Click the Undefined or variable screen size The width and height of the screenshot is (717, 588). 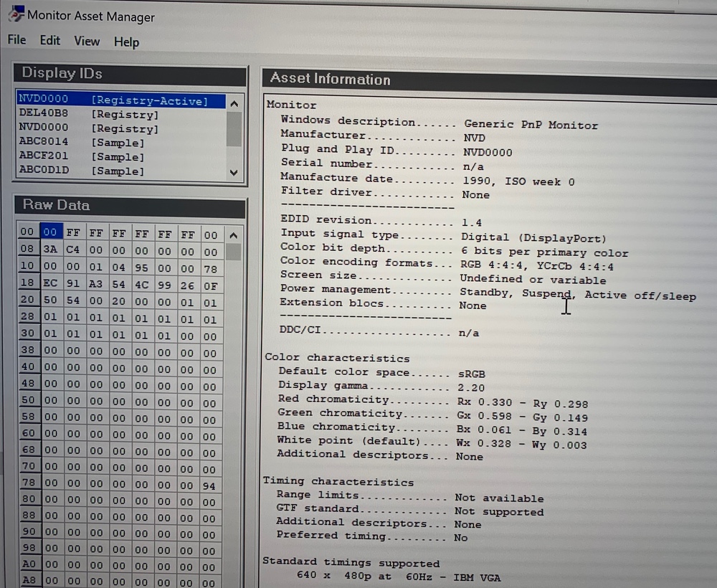533,280
